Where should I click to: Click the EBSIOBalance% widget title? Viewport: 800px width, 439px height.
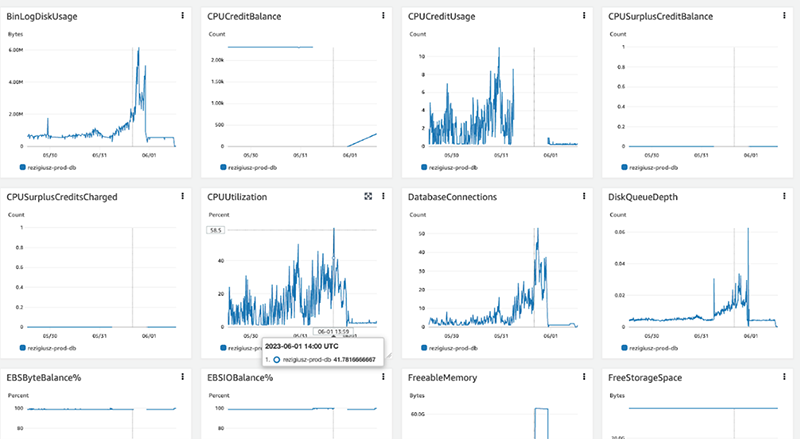tap(240, 378)
